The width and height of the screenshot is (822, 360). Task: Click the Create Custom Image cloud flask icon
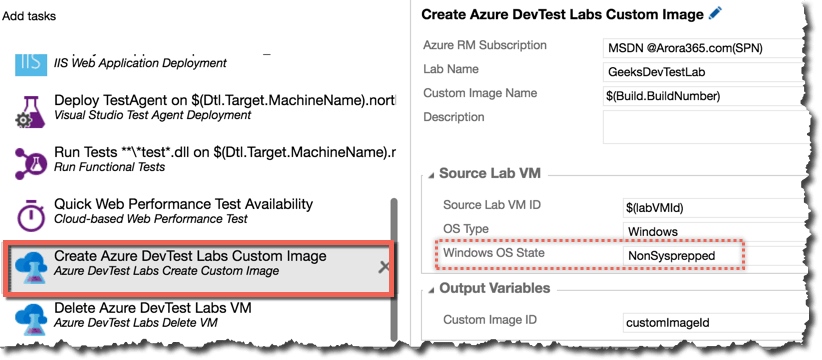[30, 269]
